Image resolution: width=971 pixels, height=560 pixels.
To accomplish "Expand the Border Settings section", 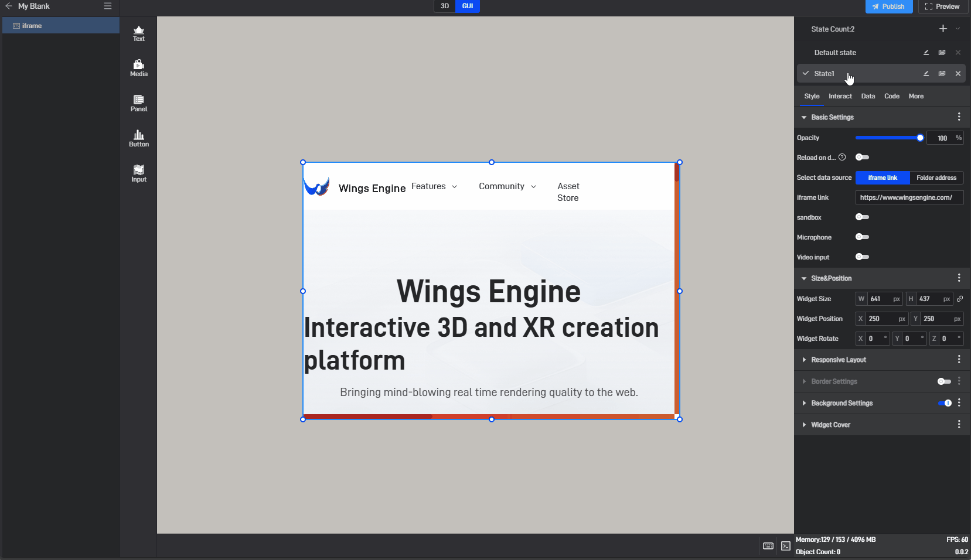I will 804,381.
